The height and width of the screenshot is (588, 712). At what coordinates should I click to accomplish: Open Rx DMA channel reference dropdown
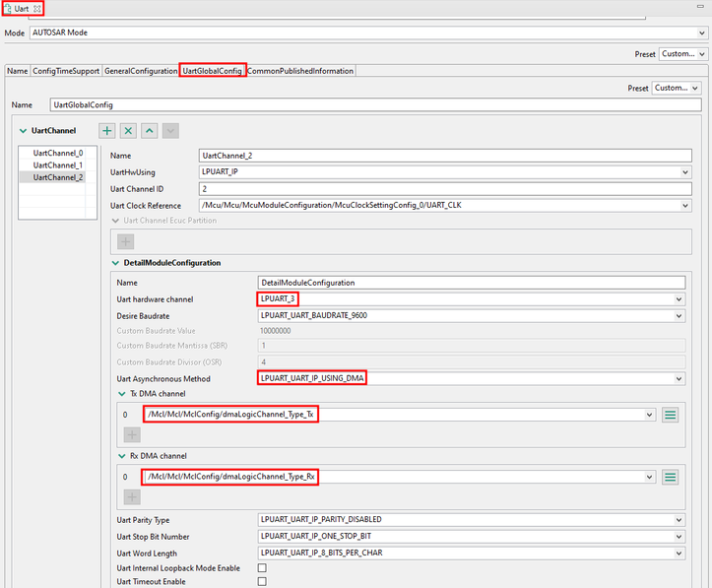pos(649,477)
